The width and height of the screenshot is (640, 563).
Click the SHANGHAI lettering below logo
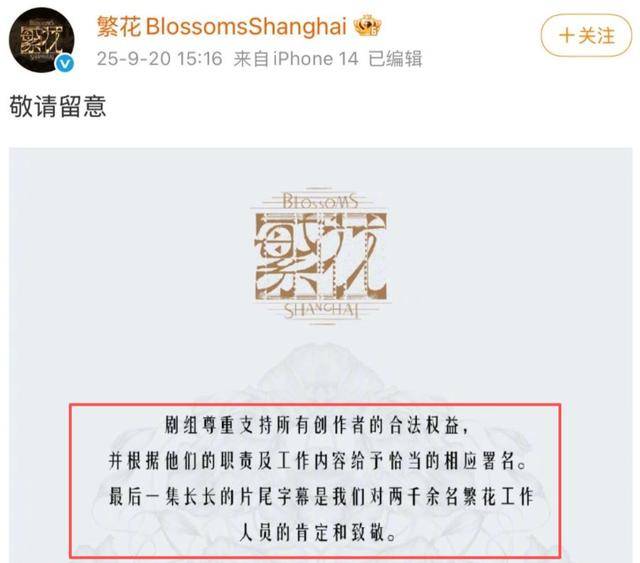coord(321,311)
